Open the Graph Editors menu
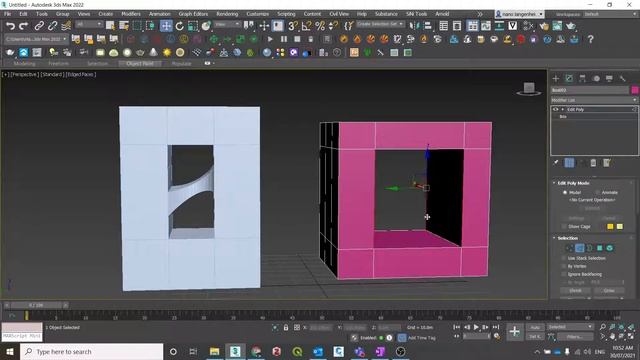640x360 pixels. (193, 14)
